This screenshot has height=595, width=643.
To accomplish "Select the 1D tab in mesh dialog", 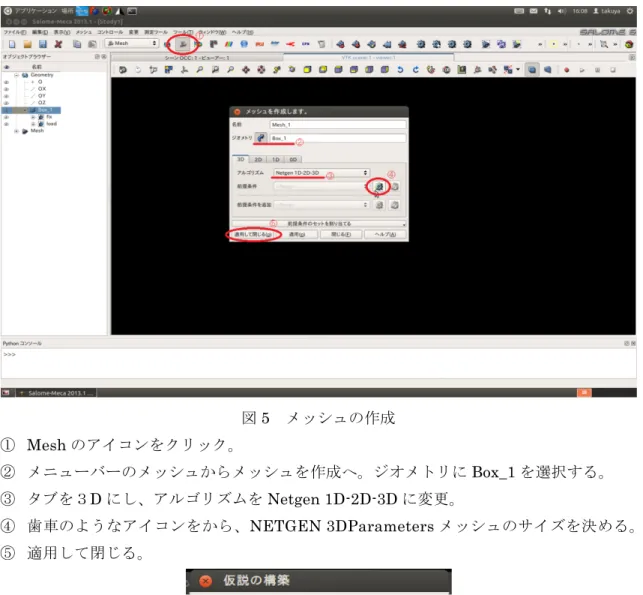I will pyautogui.click(x=276, y=160).
